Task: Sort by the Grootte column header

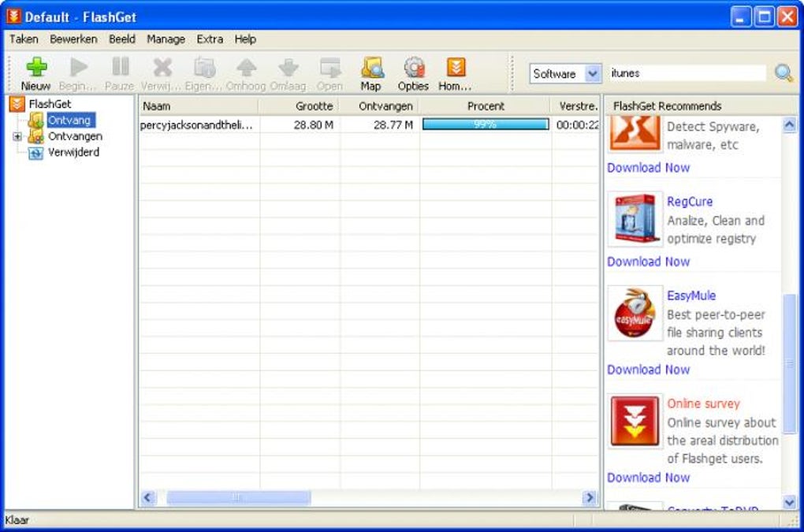Action: [x=300, y=106]
